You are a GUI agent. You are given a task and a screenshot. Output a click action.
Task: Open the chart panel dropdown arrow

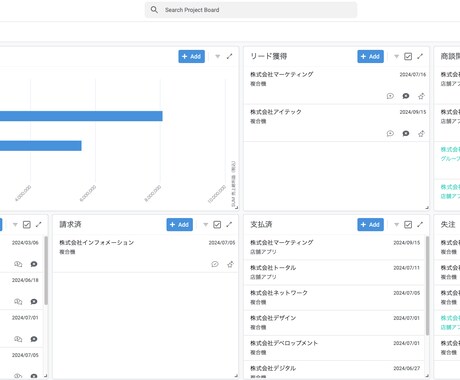point(218,57)
